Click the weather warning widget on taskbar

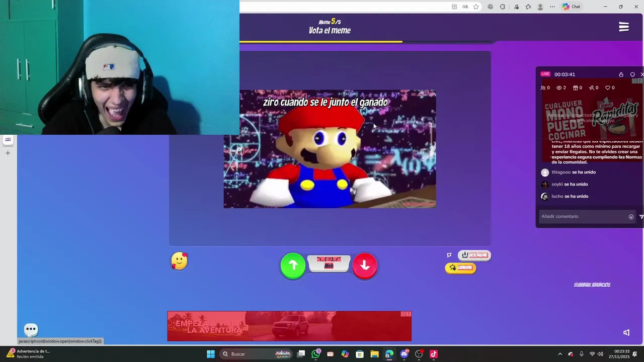pos(28,354)
